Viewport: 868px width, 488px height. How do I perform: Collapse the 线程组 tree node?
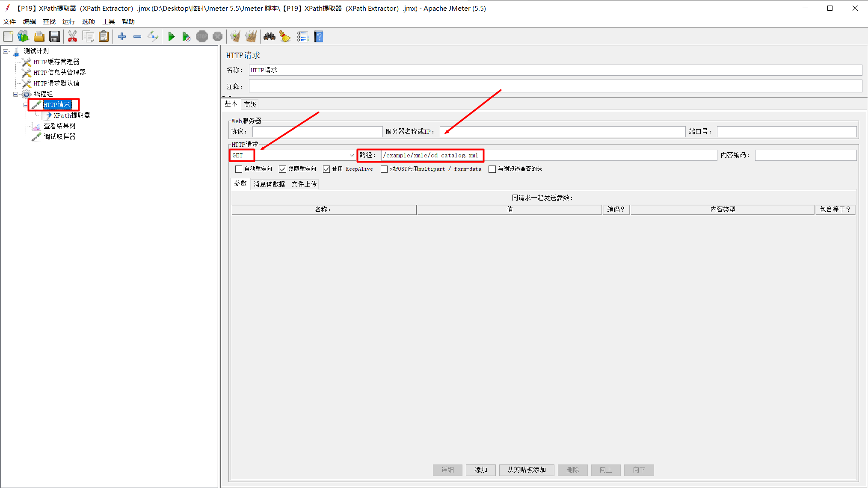(x=15, y=94)
